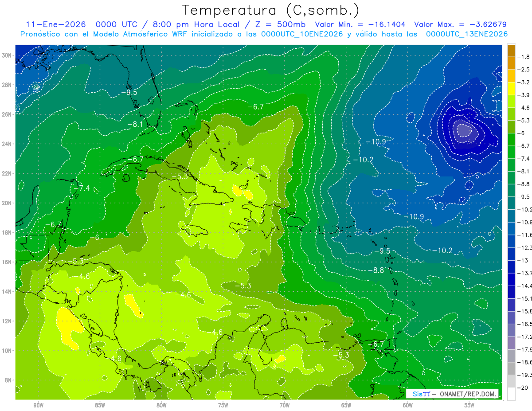This screenshot has height=411, width=532.
Task: Click the "Sisπ" logo text
Action: coord(421,394)
